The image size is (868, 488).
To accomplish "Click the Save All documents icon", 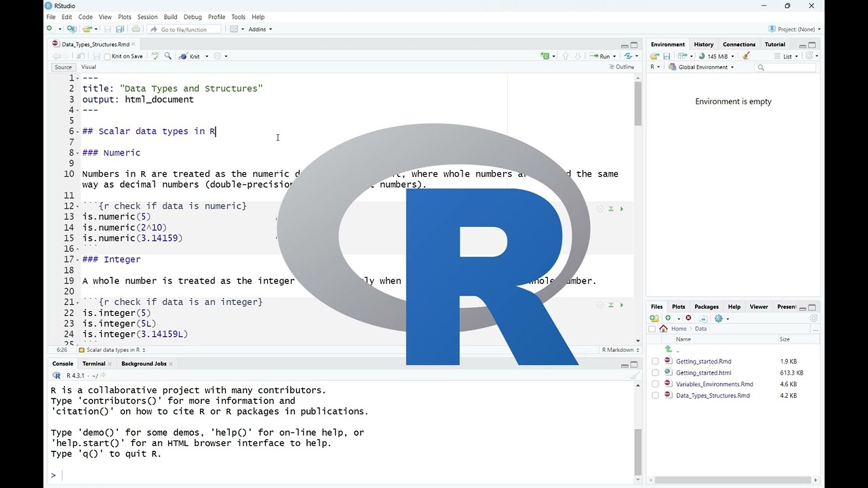I will [119, 29].
